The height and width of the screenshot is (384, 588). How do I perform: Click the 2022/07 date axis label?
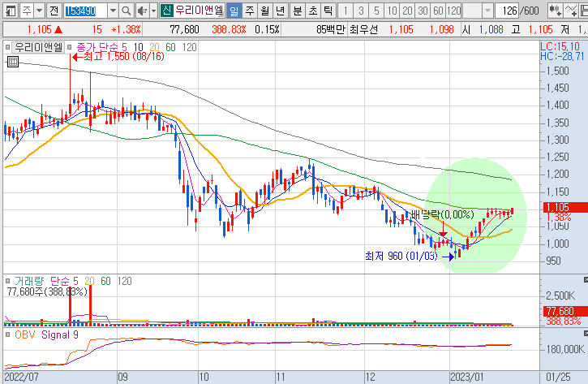click(21, 377)
